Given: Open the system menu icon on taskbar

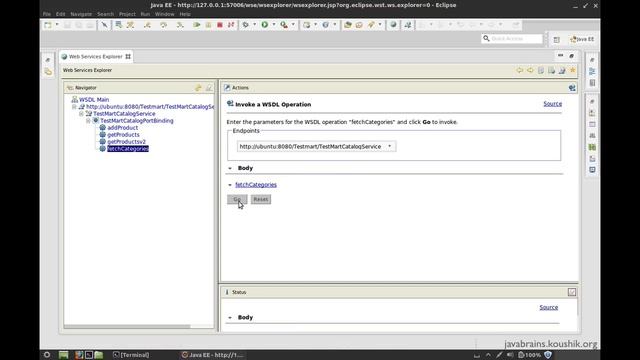Looking at the screenshot, I should point(47,355).
